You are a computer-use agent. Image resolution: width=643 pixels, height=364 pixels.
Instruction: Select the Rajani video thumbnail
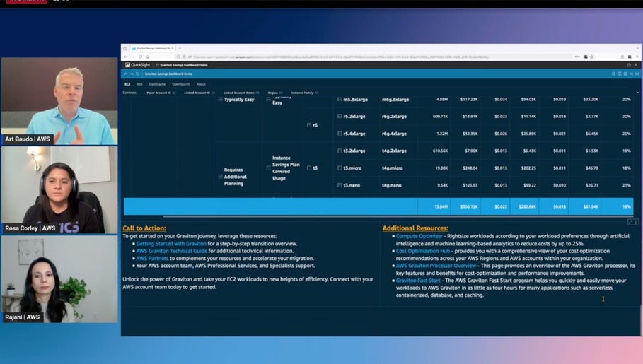(59, 279)
